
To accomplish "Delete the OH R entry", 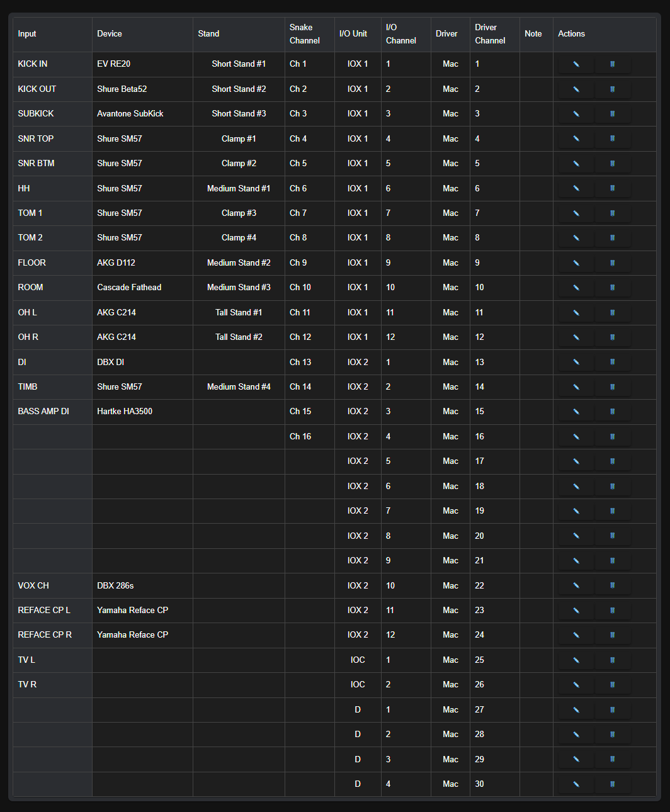I will pyautogui.click(x=613, y=337).
